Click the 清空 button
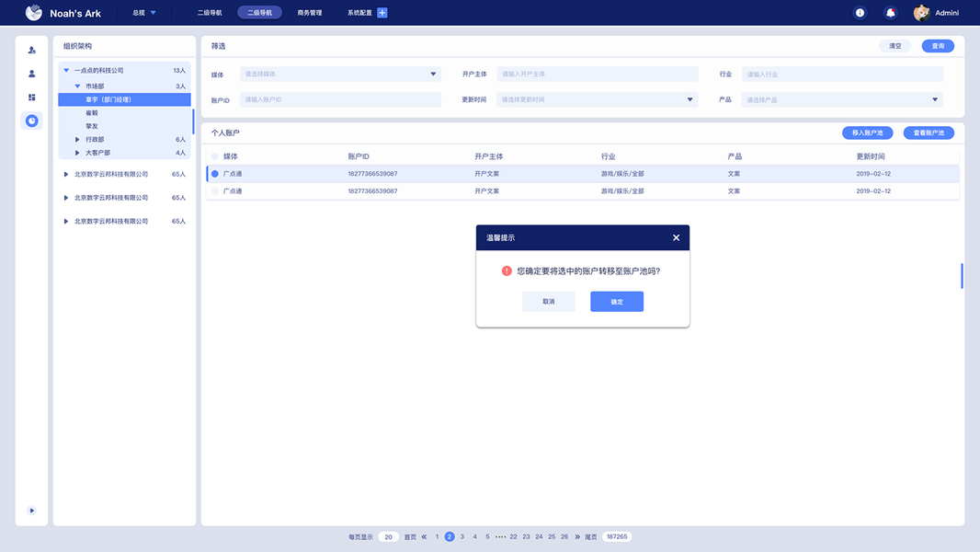Screen dimensions: 980x552 click(895, 46)
